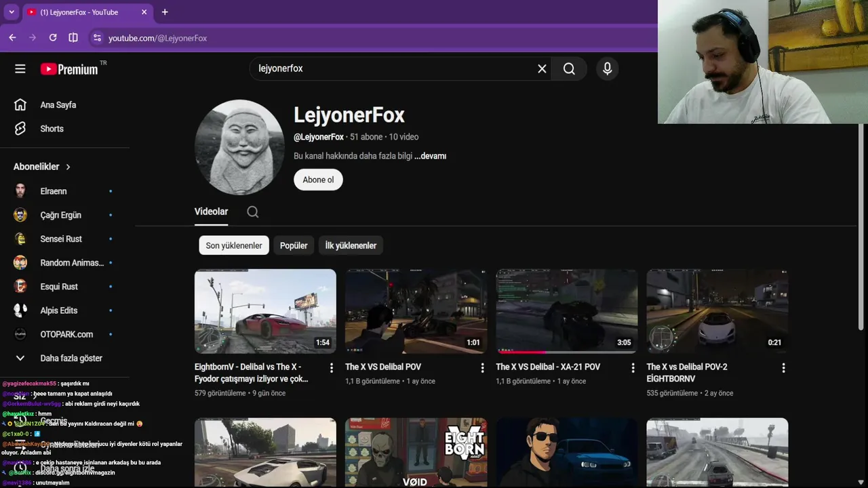Clear the search box with the X icon
868x488 pixels.
coord(542,68)
